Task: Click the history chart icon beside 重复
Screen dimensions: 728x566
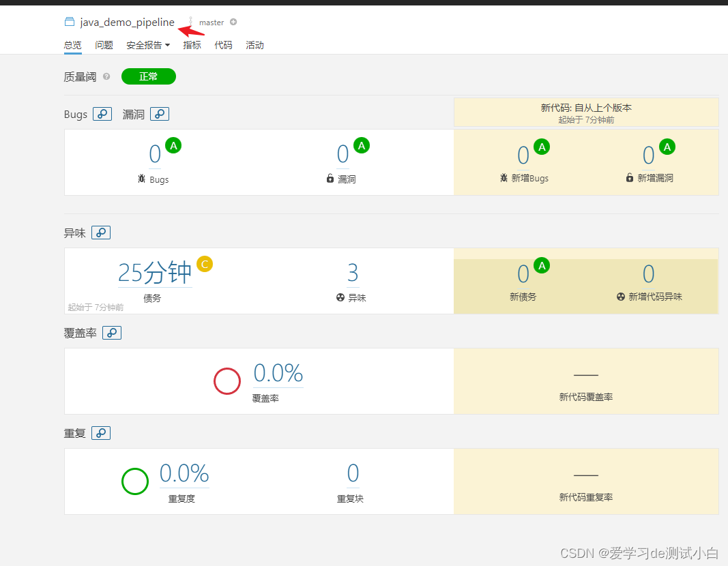Action: [x=101, y=433]
